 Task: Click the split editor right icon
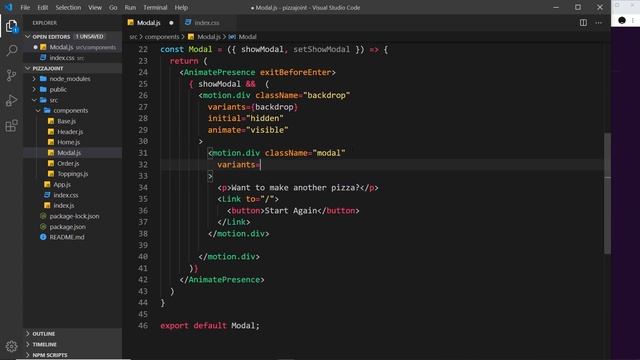coord(583,23)
